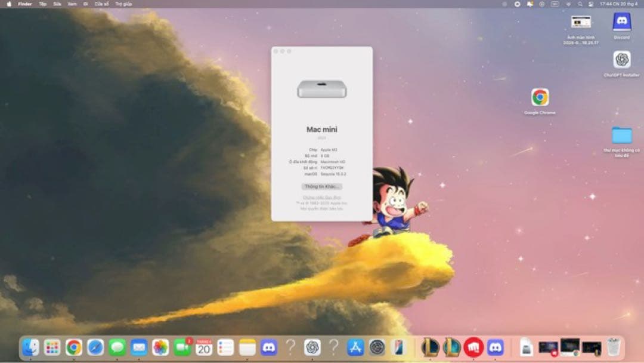The width and height of the screenshot is (644, 363).
Task: Open Messages from the Dock
Action: 117,349
